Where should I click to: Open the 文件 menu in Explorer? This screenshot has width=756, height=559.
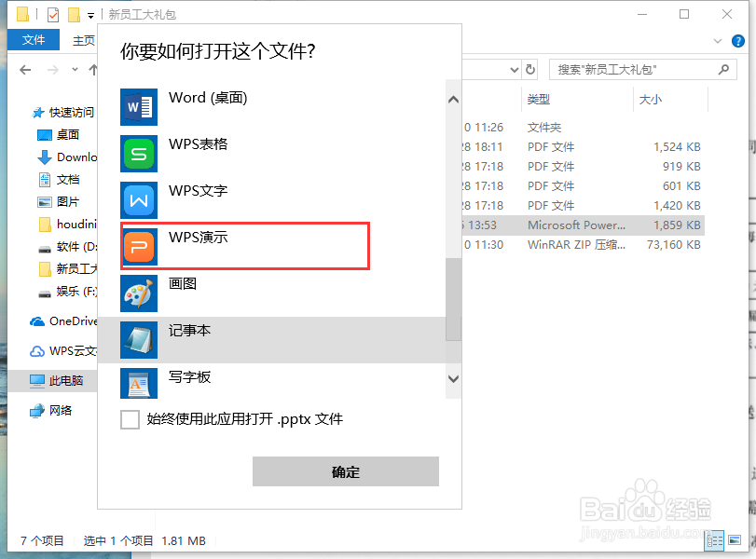(34, 39)
